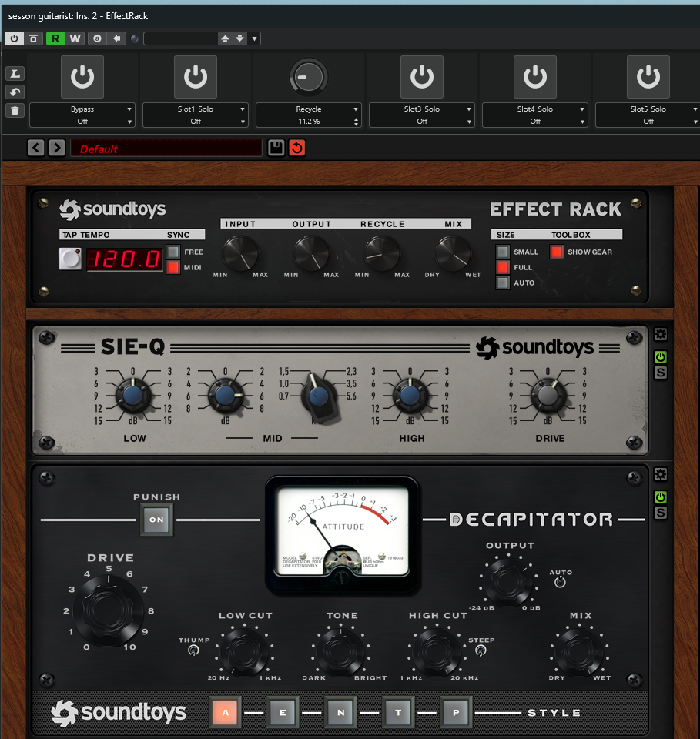Click the circular A/B compare icon
Screen dimensions: 700x739
pos(97,38)
